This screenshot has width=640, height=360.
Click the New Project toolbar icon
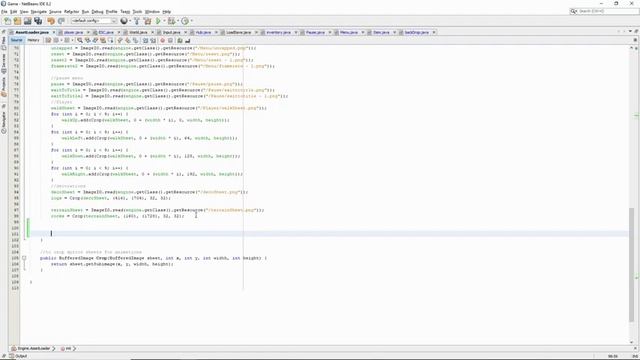[x=17, y=21]
